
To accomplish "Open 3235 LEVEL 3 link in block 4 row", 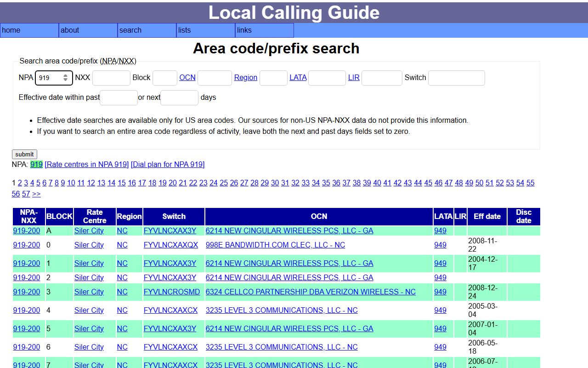I will [282, 310].
